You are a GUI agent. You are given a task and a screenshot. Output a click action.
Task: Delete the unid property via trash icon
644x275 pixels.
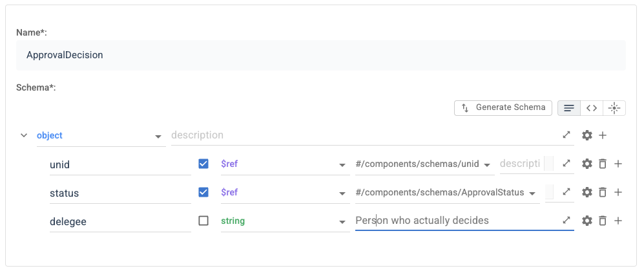click(603, 164)
